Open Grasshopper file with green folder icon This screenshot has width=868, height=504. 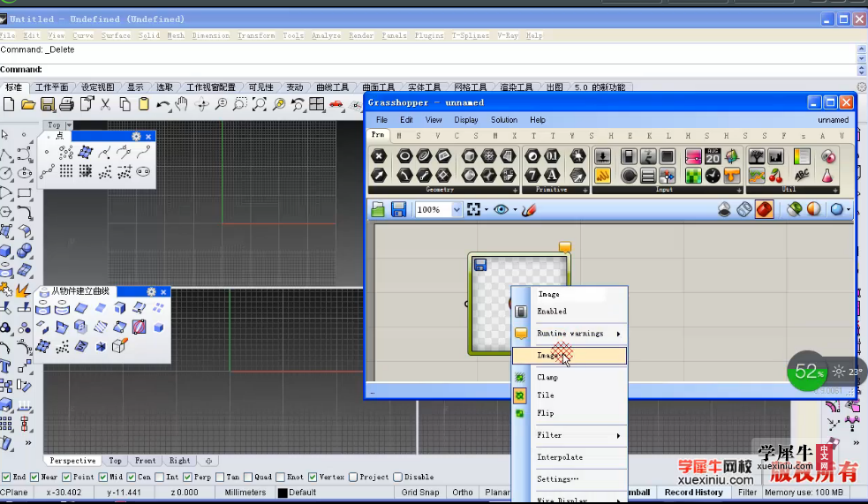click(x=378, y=210)
